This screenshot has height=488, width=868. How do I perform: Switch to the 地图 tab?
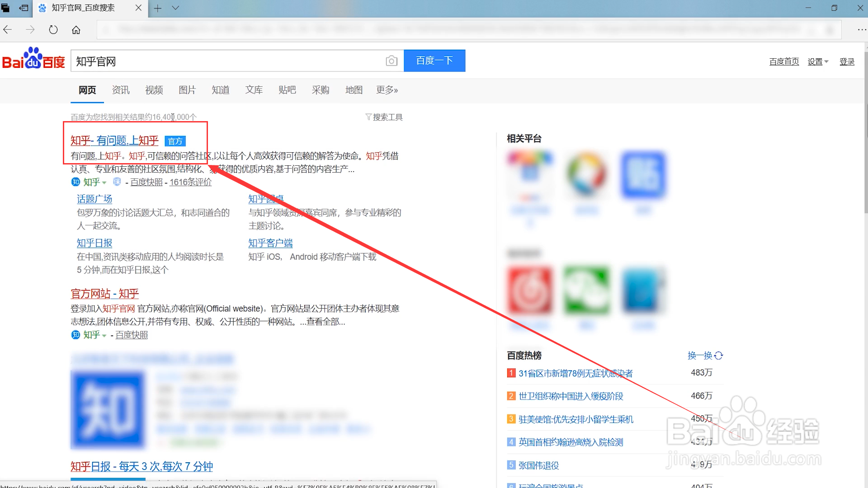tap(354, 90)
